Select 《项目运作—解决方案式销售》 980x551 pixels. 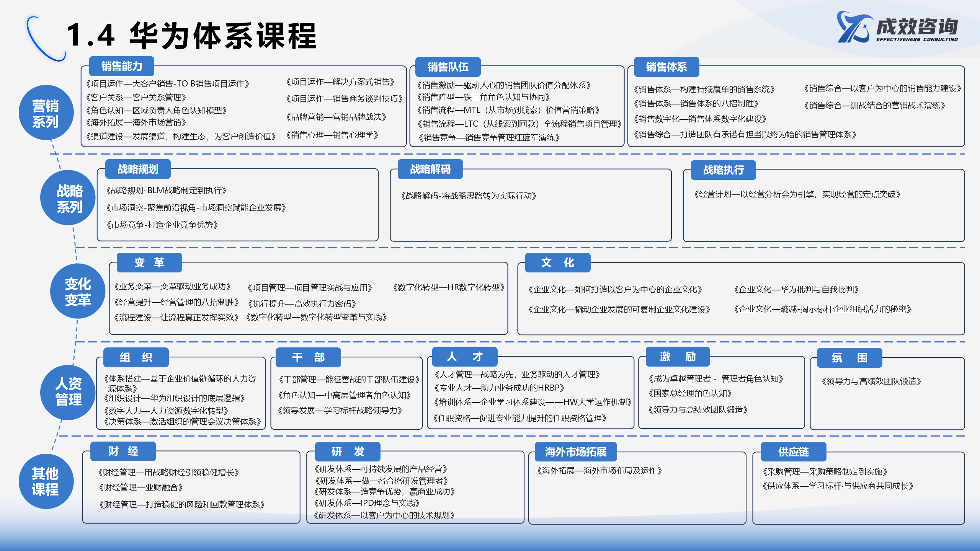tap(340, 82)
